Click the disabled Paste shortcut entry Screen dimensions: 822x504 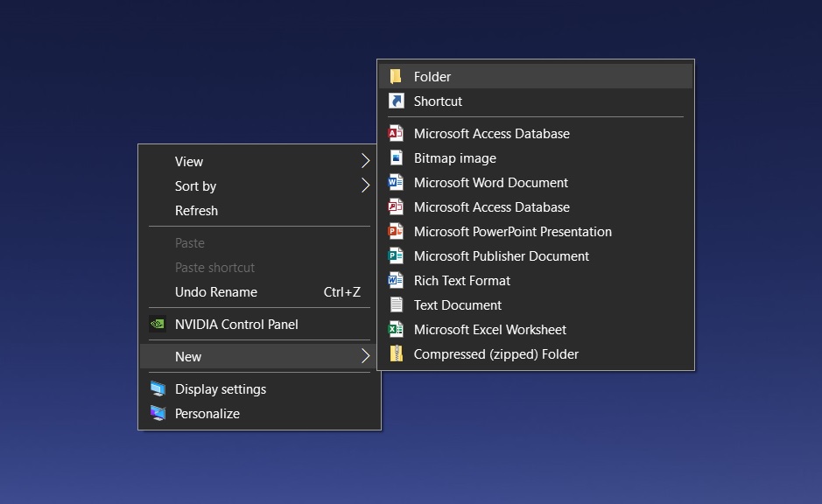(259, 268)
